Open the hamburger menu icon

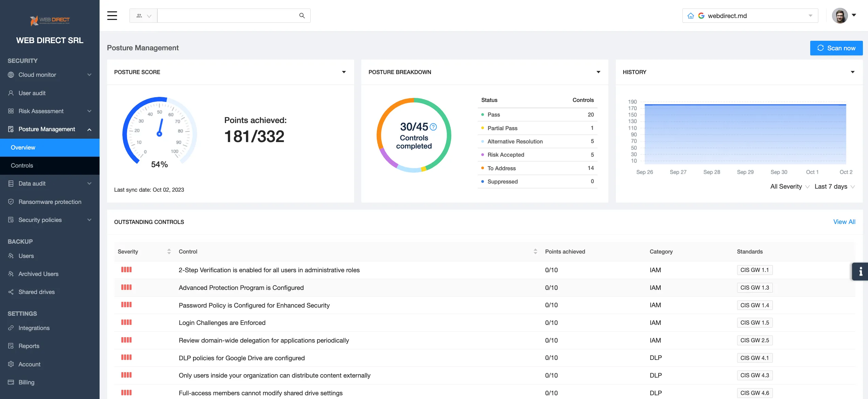pos(112,16)
